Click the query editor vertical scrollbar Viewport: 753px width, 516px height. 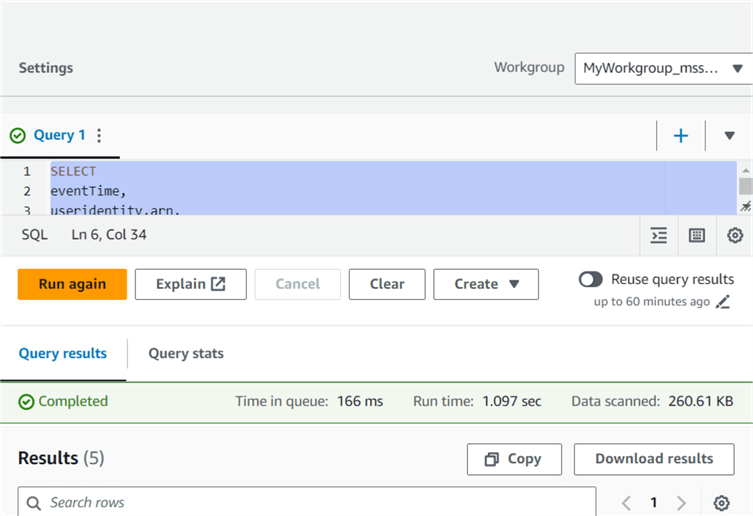(745, 188)
